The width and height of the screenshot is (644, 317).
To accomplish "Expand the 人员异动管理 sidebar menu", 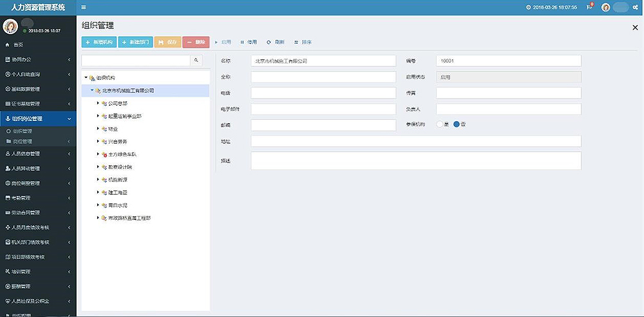I will (38, 168).
